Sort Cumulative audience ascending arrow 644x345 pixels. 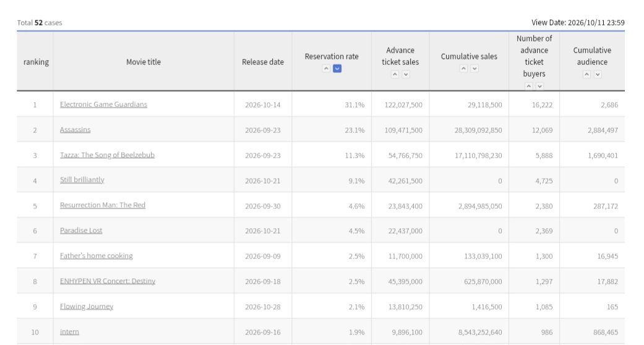pyautogui.click(x=586, y=74)
